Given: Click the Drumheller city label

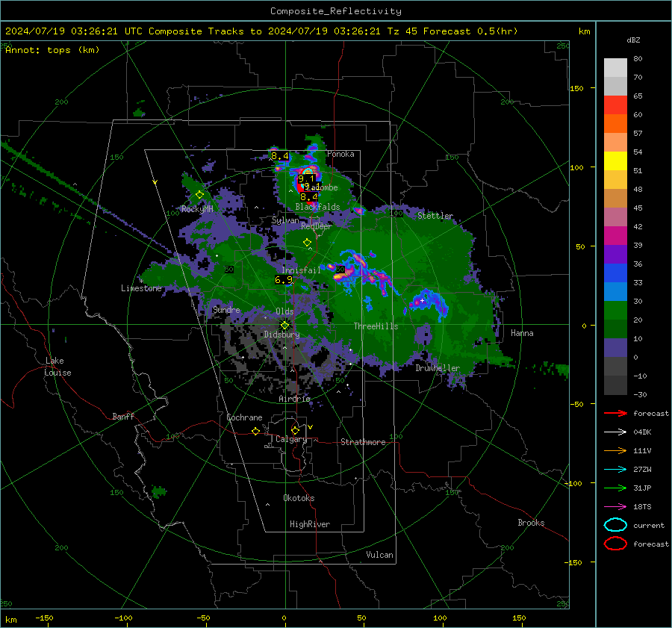Looking at the screenshot, I should click(438, 368).
